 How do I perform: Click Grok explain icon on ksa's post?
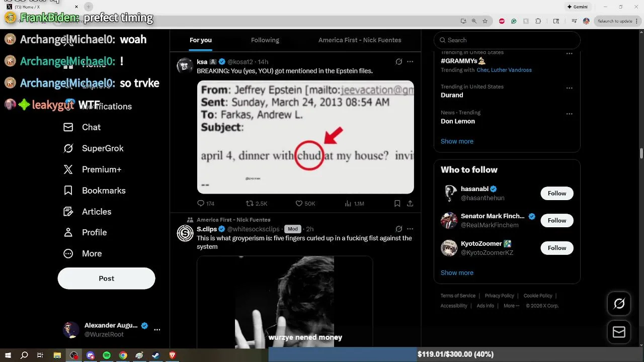coord(398,62)
